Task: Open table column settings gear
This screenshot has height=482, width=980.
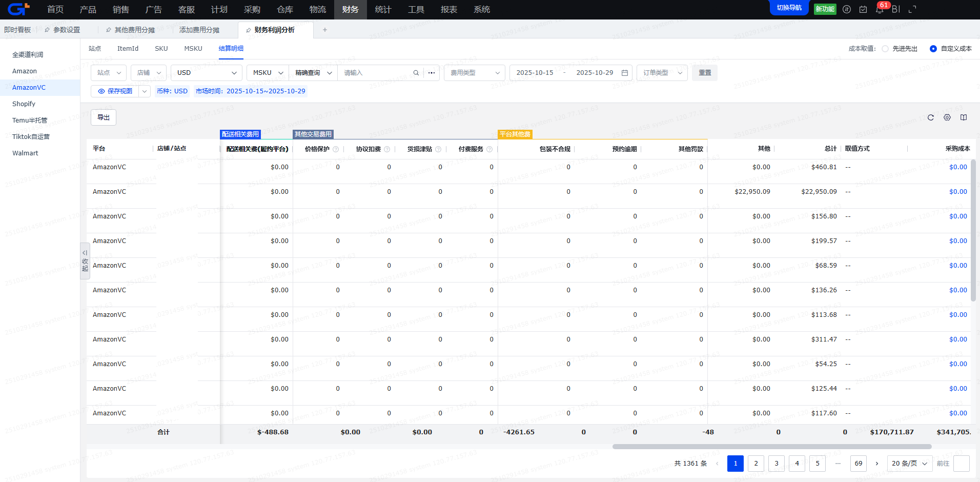Action: pyautogui.click(x=947, y=117)
